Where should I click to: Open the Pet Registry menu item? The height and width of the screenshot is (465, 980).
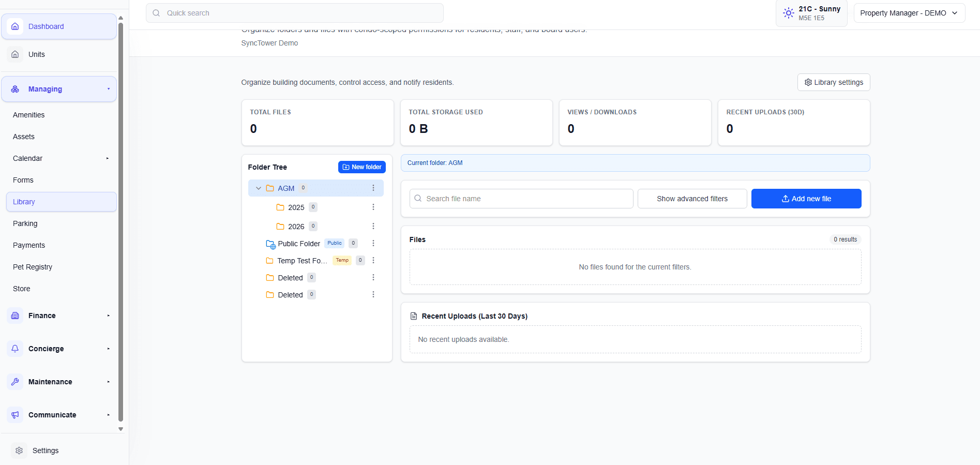coord(61,267)
